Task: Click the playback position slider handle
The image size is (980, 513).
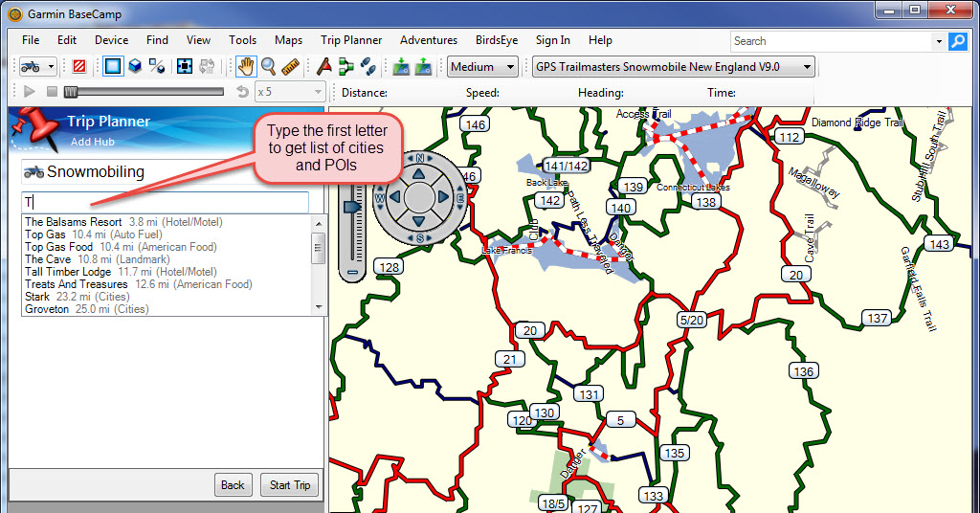Action: tap(71, 92)
